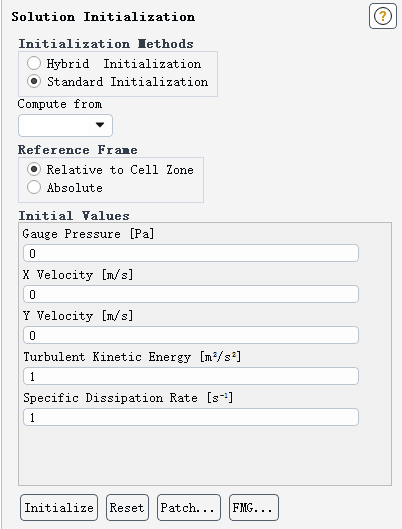Click the Initialize button
The height and width of the screenshot is (529, 402).
[x=59, y=508]
